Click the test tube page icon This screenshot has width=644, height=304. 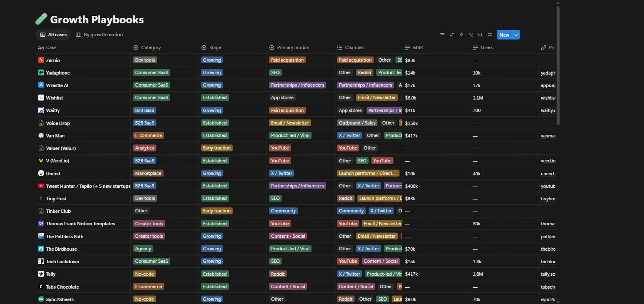click(x=41, y=19)
